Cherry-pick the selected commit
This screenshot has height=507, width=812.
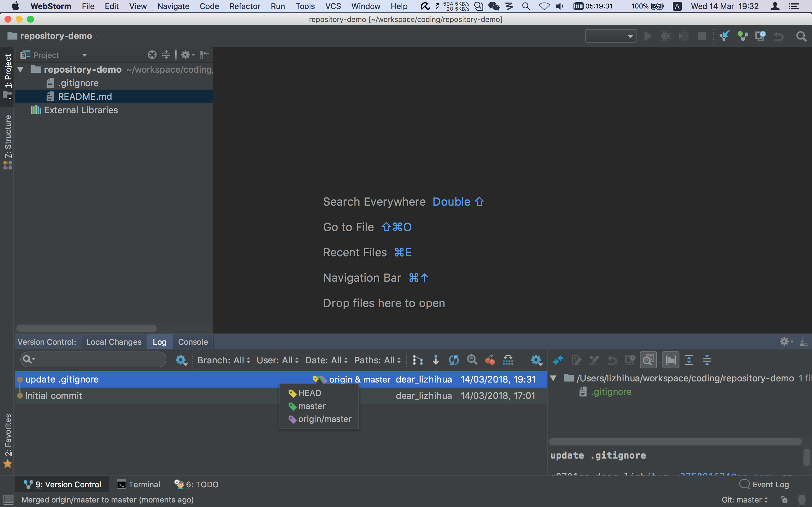[491, 360]
